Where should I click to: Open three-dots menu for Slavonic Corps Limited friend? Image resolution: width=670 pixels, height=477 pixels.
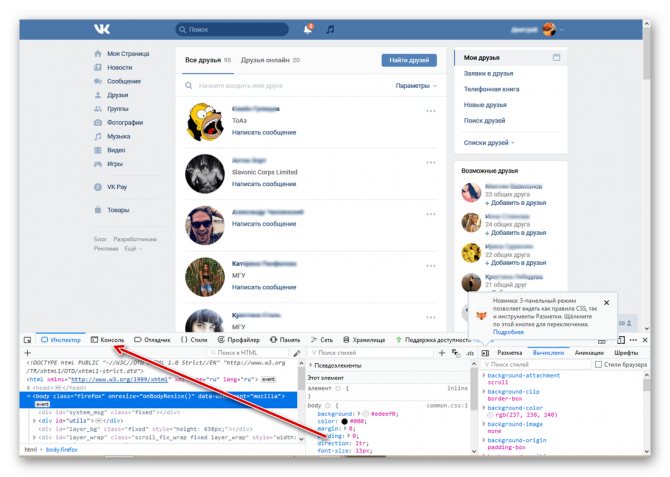431,163
